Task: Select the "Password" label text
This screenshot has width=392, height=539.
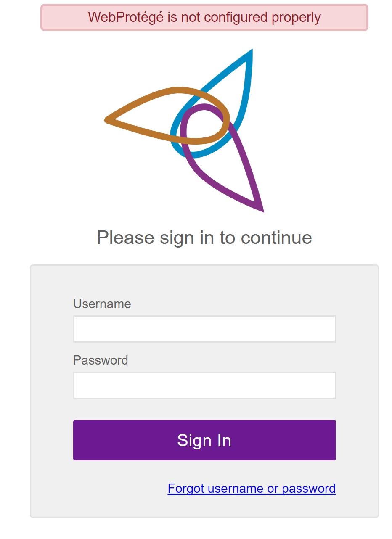Action: 101,360
